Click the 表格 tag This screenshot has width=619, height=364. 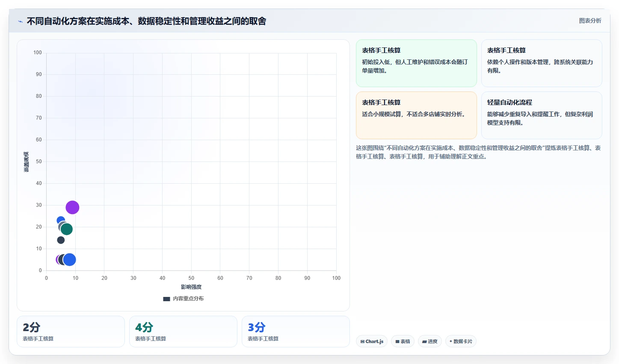click(403, 341)
